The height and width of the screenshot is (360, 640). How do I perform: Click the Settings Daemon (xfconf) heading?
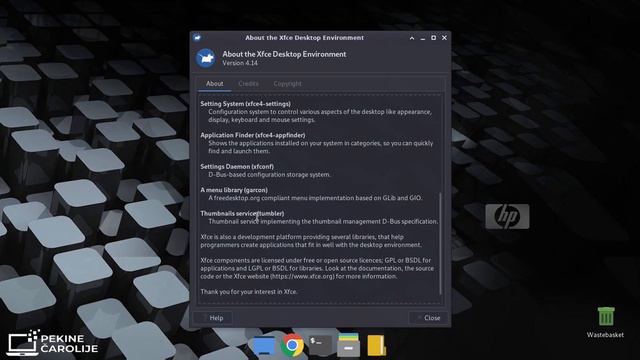(x=237, y=167)
